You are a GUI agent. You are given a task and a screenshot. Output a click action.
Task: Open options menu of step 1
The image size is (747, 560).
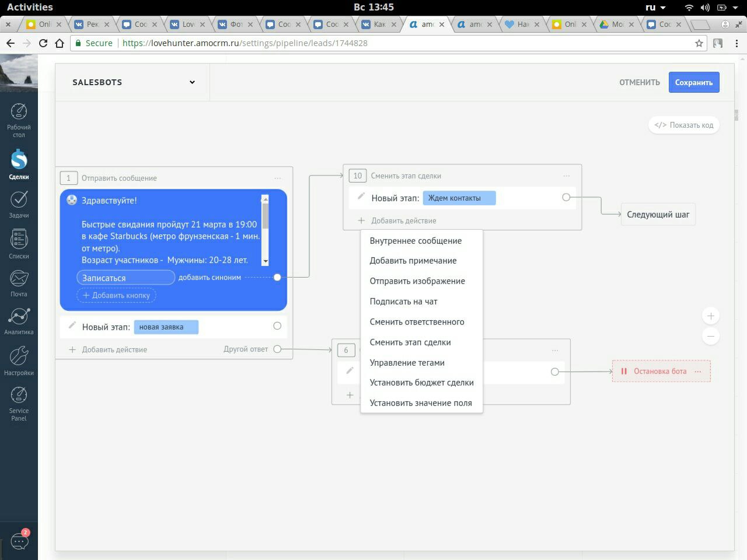278,178
